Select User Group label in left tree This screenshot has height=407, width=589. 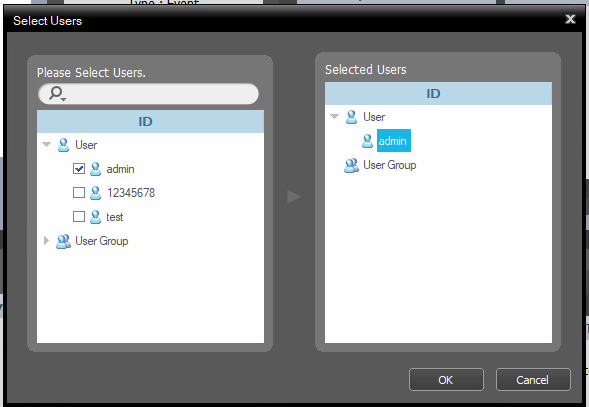point(102,241)
